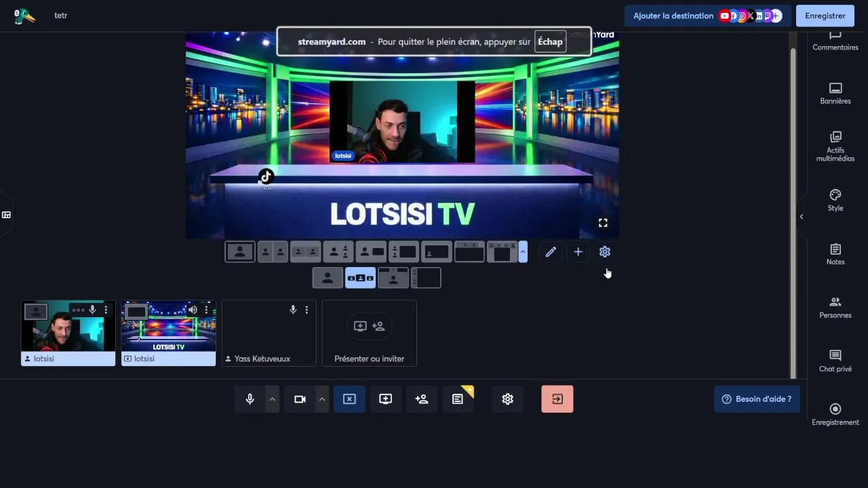868x488 pixels.
Task: Click the red leave studio button
Action: (x=557, y=399)
